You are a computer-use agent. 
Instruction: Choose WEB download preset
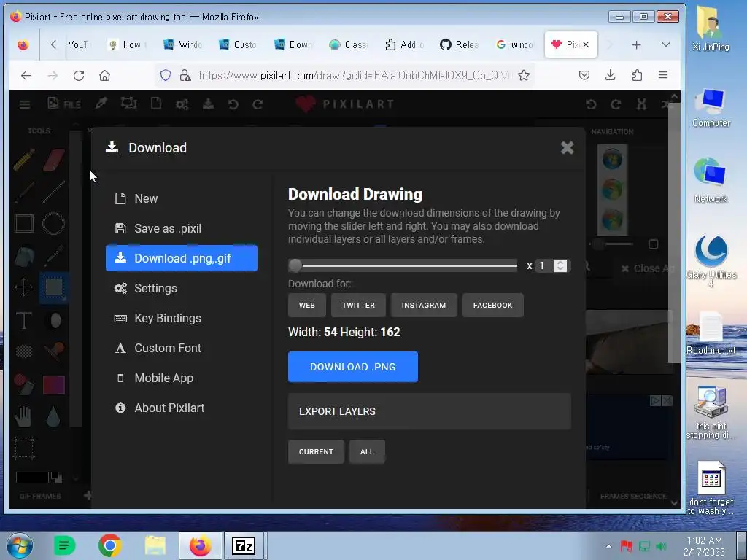pos(307,306)
